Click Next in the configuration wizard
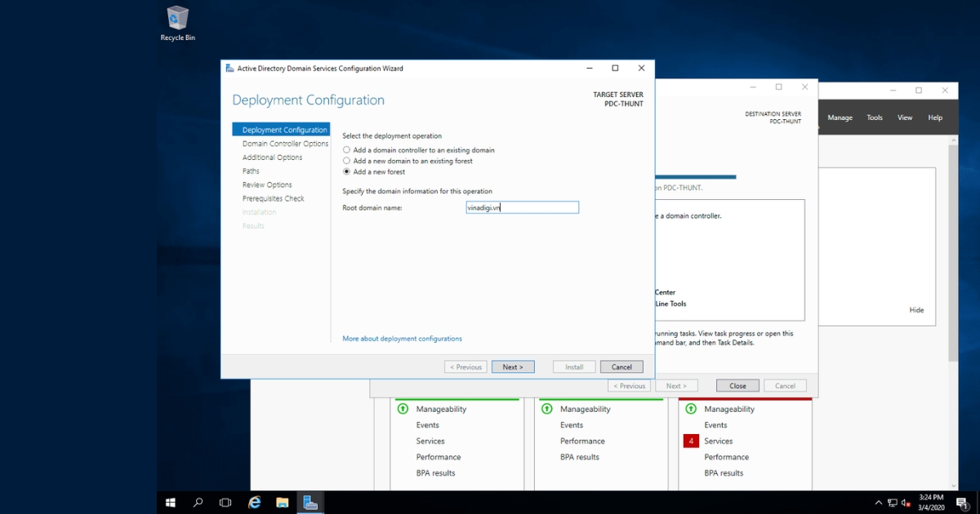This screenshot has width=980, height=514. coord(513,366)
